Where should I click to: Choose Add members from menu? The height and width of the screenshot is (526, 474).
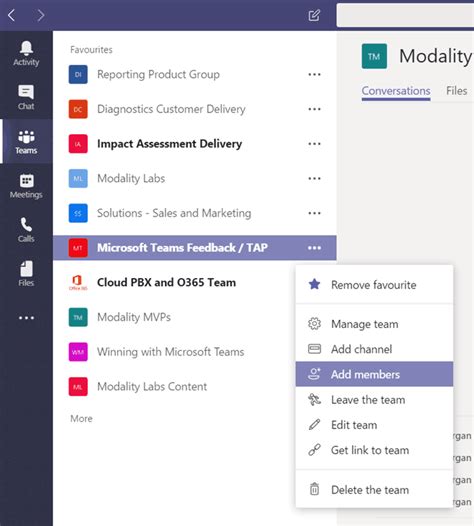(x=374, y=374)
